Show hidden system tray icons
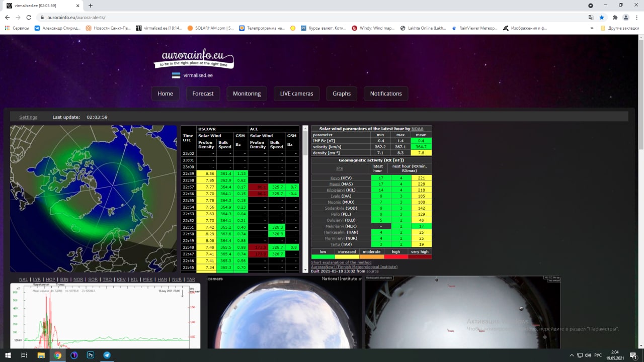The height and width of the screenshot is (362, 644). click(x=572, y=355)
